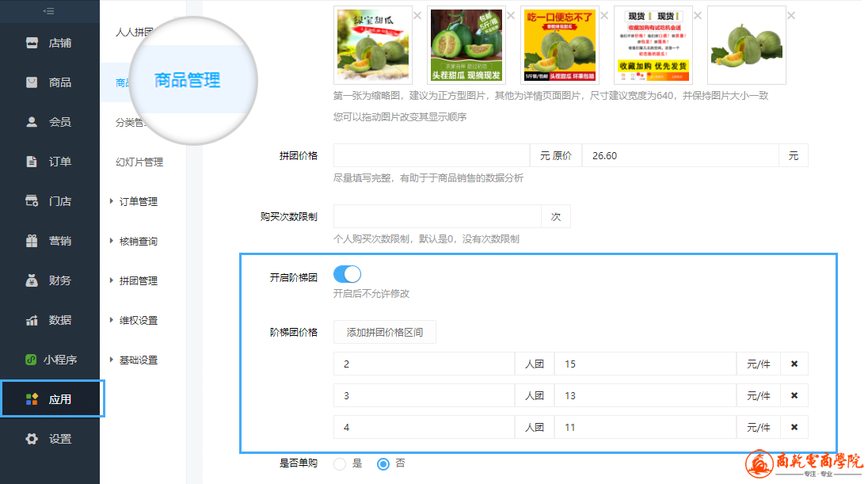Open the 店铺 shop icon
868x484 pixels.
tap(32, 43)
